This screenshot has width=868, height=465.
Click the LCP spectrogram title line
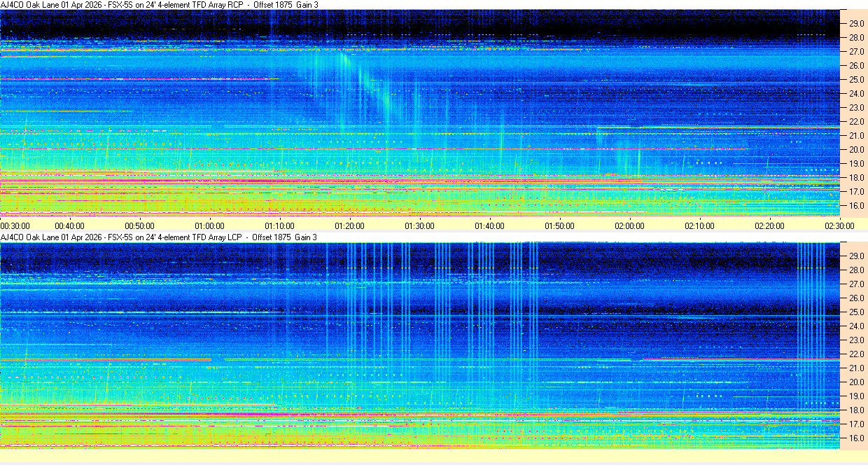point(159,237)
